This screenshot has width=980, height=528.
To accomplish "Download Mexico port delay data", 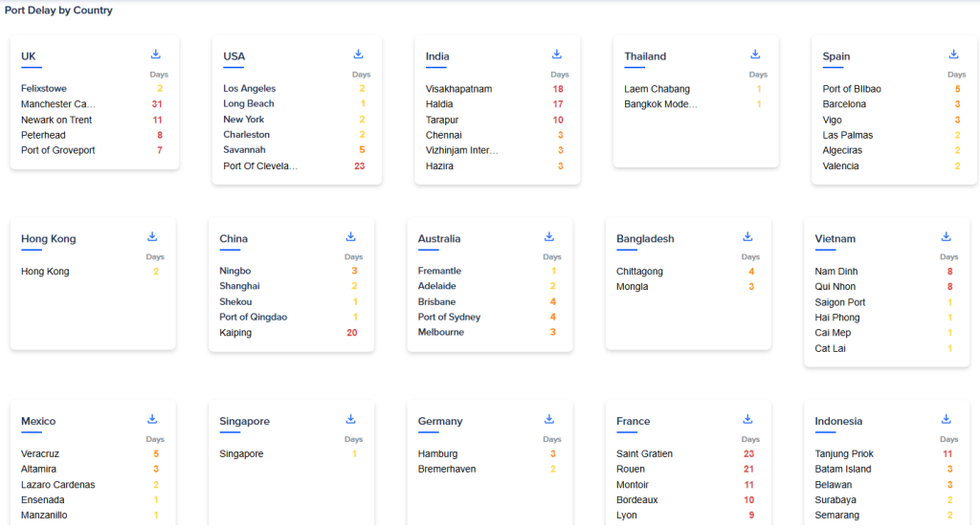I will pos(152,419).
